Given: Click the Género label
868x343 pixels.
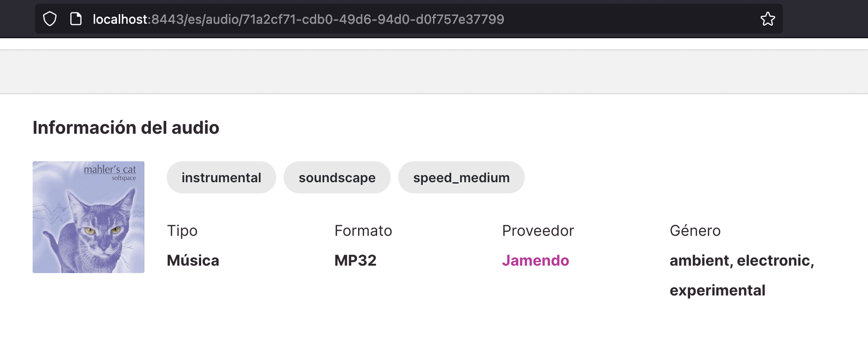Looking at the screenshot, I should click(695, 230).
